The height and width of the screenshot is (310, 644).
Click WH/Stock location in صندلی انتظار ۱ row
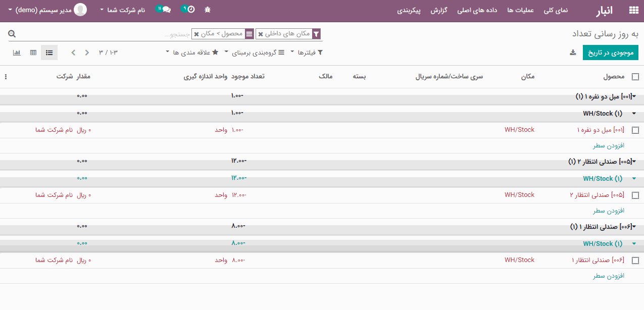pyautogui.click(x=519, y=260)
